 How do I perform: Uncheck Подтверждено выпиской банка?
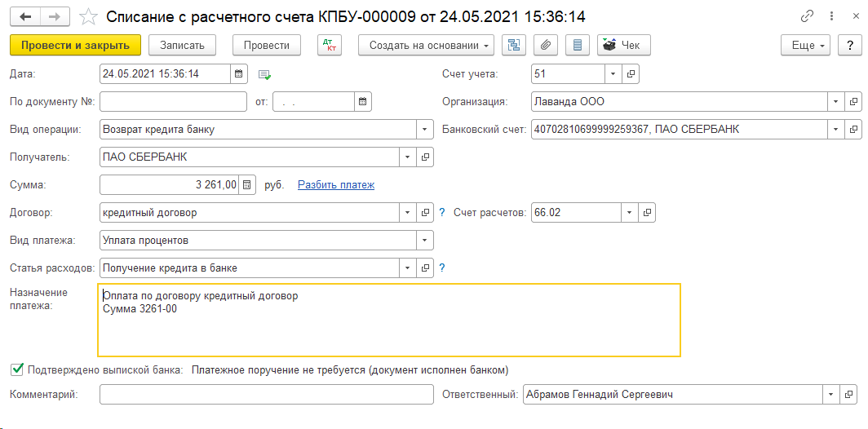(x=17, y=369)
